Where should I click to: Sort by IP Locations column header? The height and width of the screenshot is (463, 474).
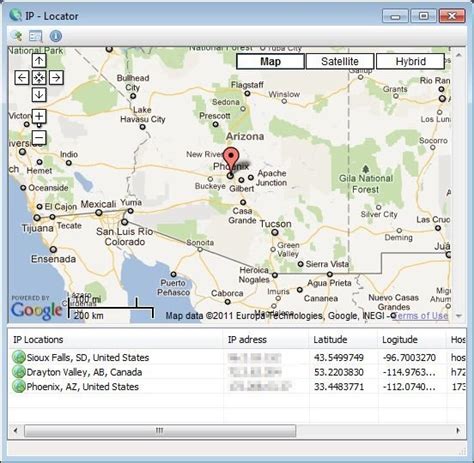116,340
